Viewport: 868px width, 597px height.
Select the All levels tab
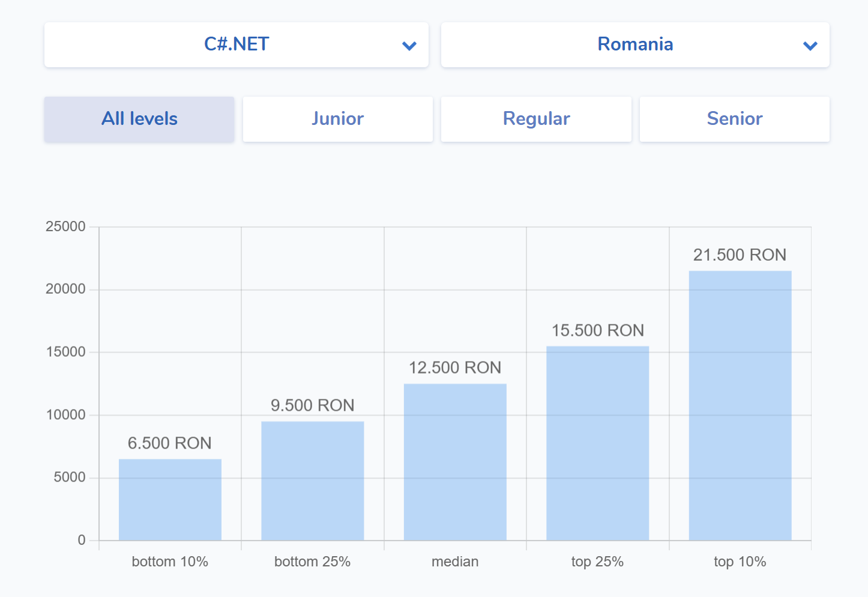pyautogui.click(x=139, y=119)
